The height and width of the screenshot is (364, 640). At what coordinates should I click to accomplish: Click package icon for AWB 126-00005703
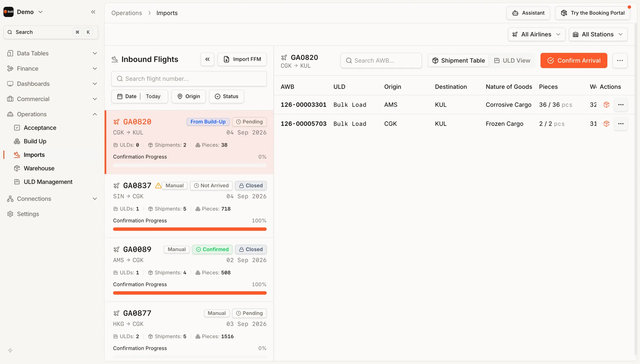[606, 124]
